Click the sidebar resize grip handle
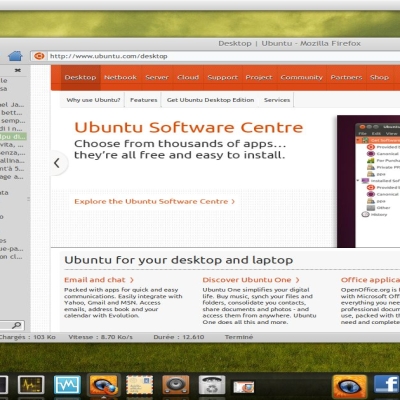This screenshot has width=400, height=400. pyautogui.click(x=28, y=199)
